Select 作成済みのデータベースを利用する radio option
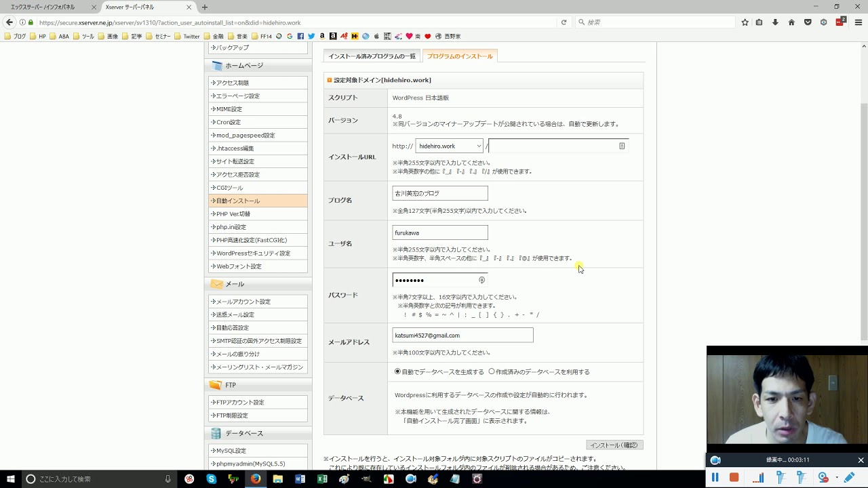 tap(492, 371)
